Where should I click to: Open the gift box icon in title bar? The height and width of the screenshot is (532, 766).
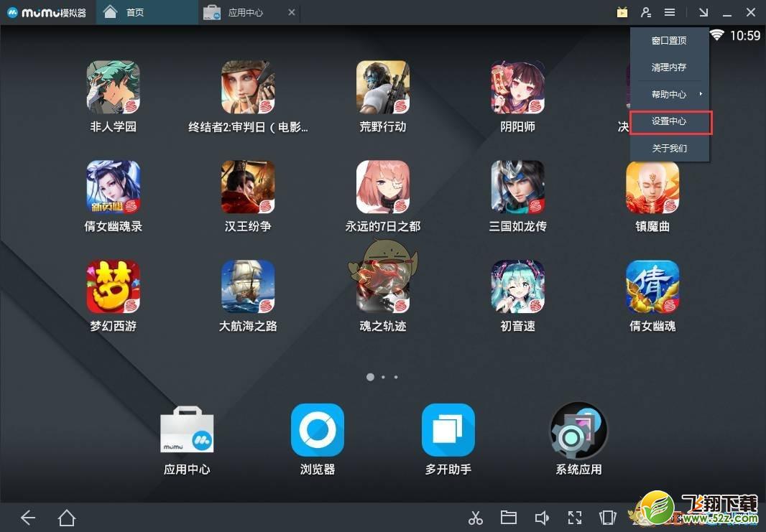click(x=622, y=12)
